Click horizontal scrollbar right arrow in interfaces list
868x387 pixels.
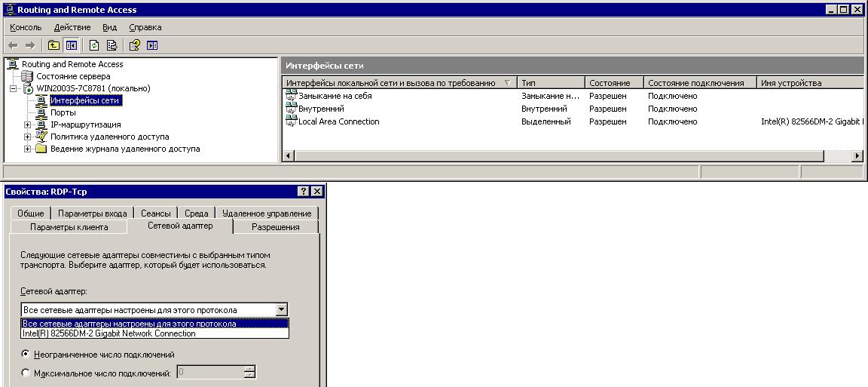click(857, 156)
